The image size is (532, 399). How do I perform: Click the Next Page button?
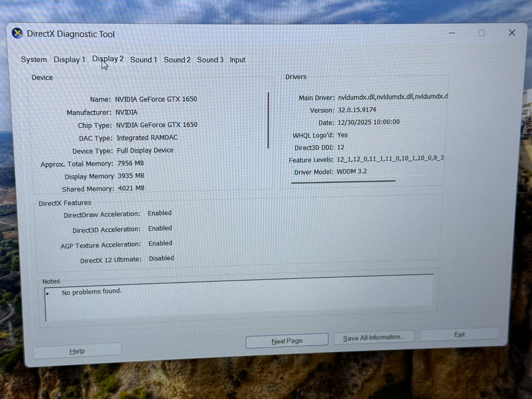287,341
